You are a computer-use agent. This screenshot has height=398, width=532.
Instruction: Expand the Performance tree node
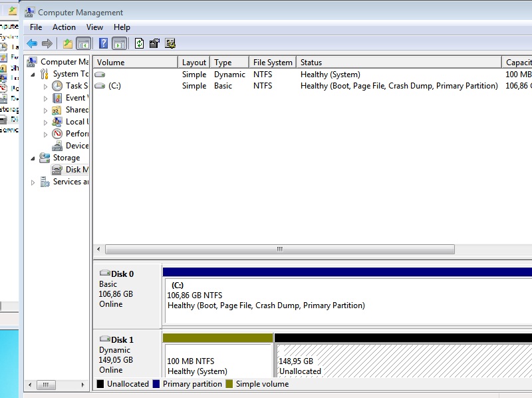[x=45, y=134]
